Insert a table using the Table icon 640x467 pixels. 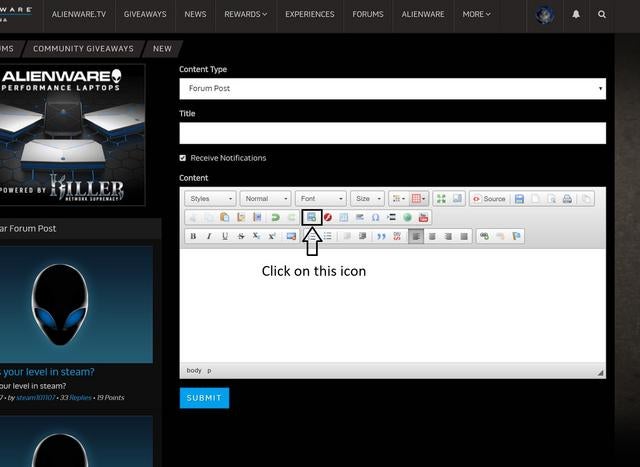(344, 218)
